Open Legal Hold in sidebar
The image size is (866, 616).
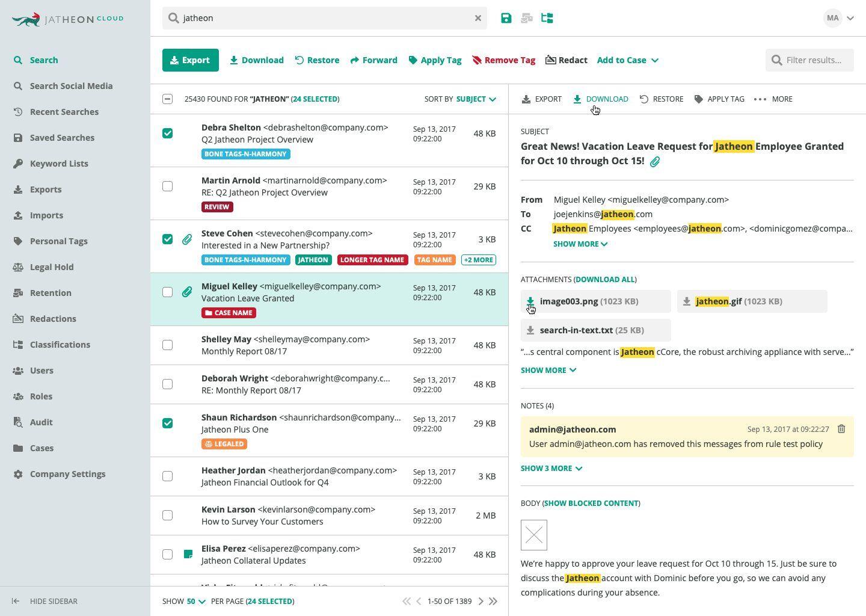click(52, 266)
